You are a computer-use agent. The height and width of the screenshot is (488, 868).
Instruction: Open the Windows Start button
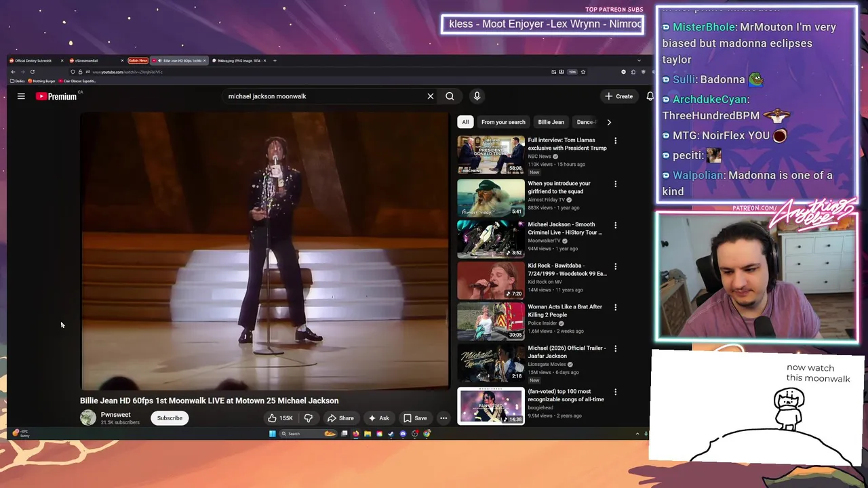tap(273, 434)
